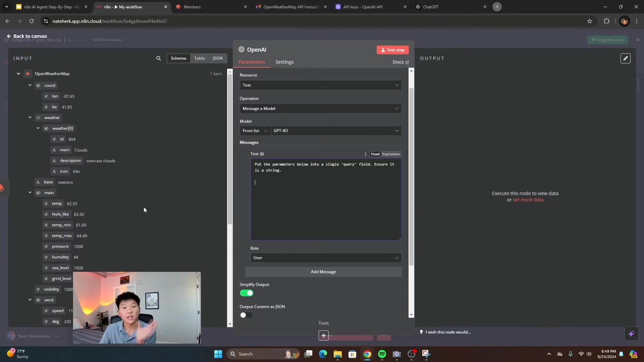Viewport: 644px width, 362px height.
Task: Switch to the API keys - OpenAI API tab
Action: pos(369,7)
